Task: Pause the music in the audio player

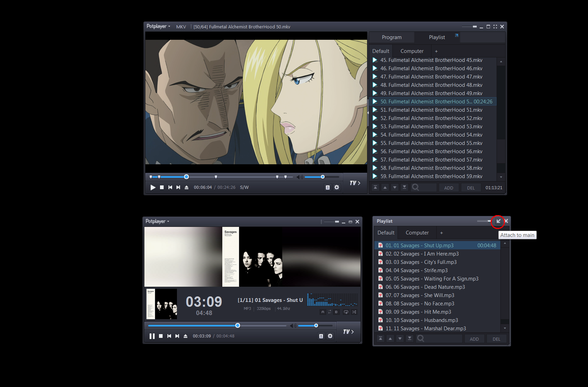Action: [152, 336]
